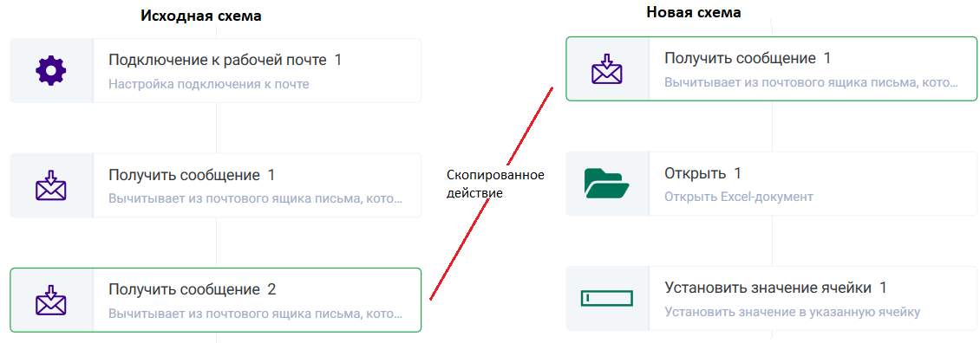This screenshot has width=980, height=343.
Task: Select Получить сообщение 1 title in Новая схема
Action: [748, 59]
